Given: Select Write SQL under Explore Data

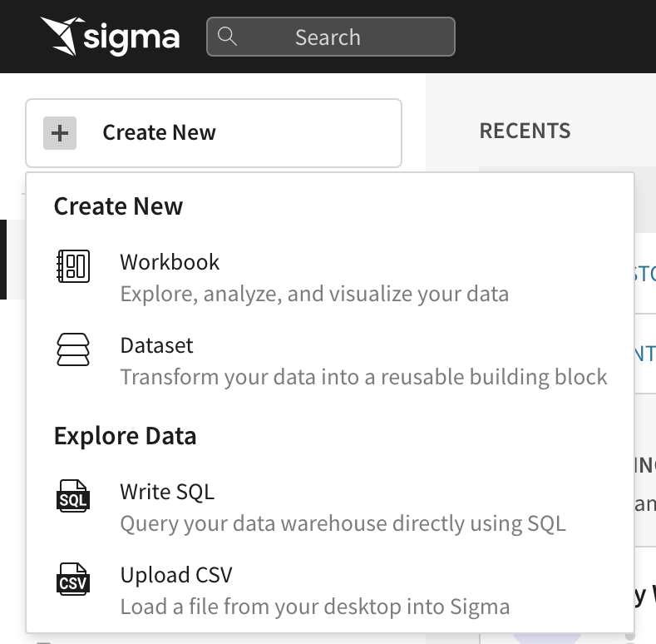Looking at the screenshot, I should pyautogui.click(x=330, y=507).
